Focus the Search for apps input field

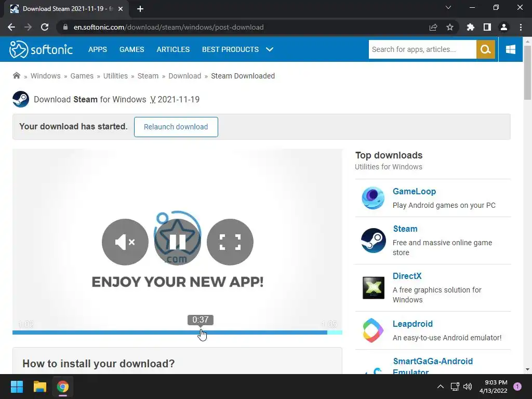pos(422,49)
